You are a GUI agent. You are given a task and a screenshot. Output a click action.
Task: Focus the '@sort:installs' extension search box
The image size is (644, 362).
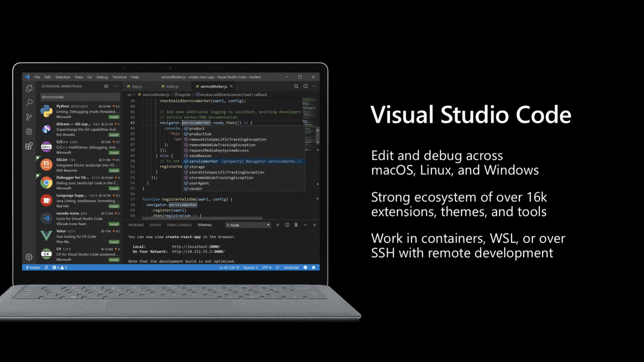(80, 97)
